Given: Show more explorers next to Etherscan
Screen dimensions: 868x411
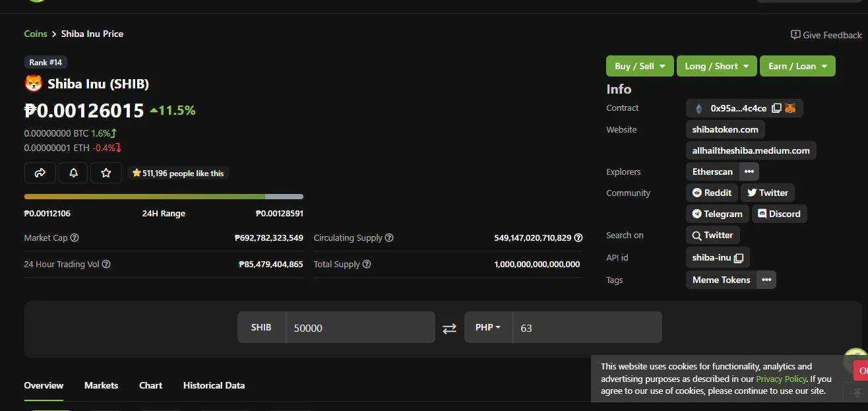Looking at the screenshot, I should point(749,172).
